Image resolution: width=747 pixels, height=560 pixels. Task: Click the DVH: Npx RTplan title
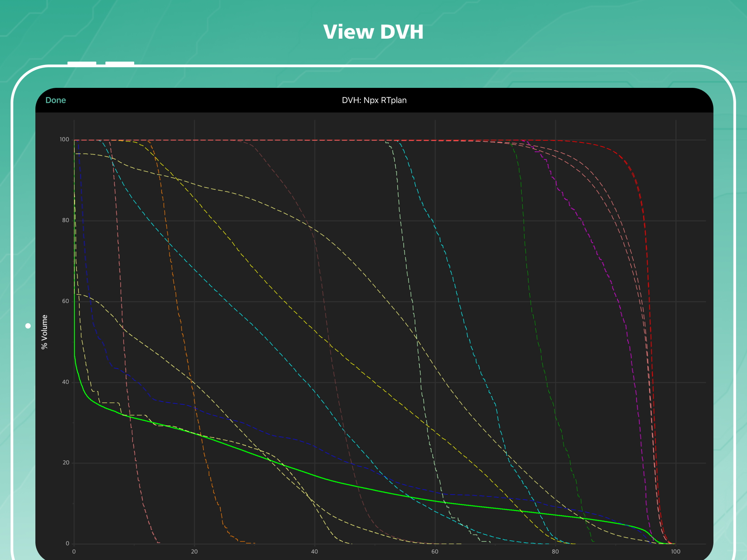point(374,100)
